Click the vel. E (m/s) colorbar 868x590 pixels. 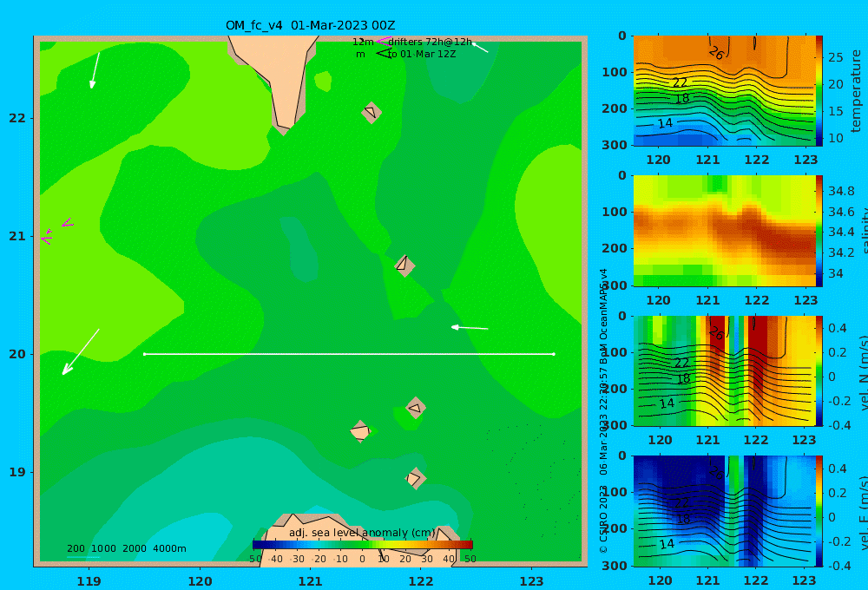click(819, 511)
